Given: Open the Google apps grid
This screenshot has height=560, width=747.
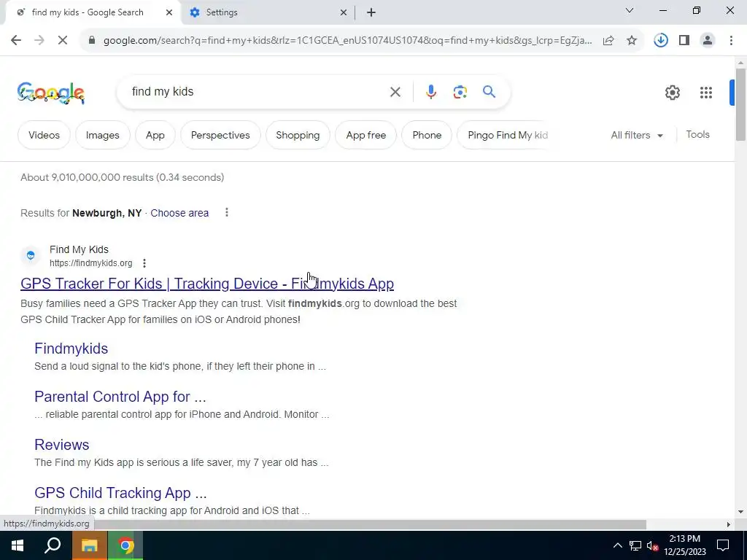Looking at the screenshot, I should pos(706,93).
